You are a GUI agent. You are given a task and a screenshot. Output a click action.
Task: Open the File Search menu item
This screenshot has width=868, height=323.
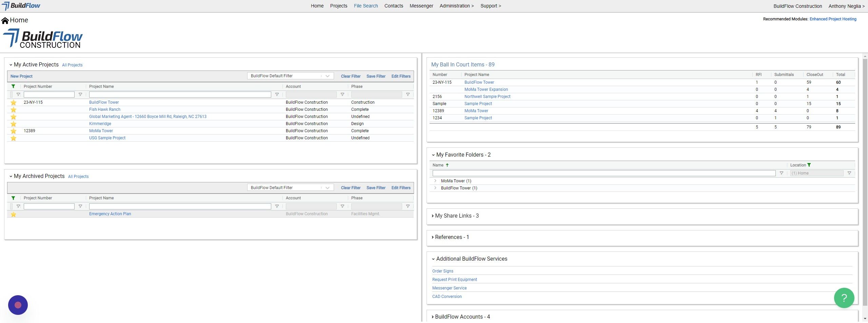click(x=366, y=6)
